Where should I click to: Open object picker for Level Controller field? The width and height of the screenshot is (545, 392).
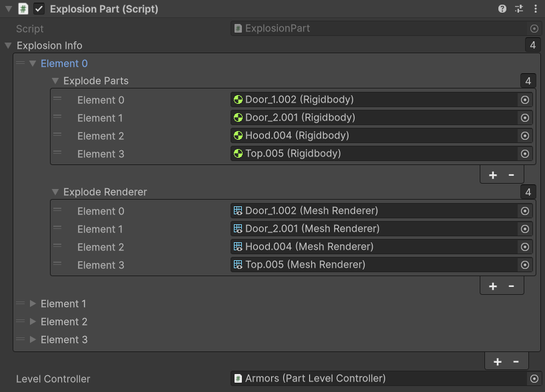pos(534,379)
